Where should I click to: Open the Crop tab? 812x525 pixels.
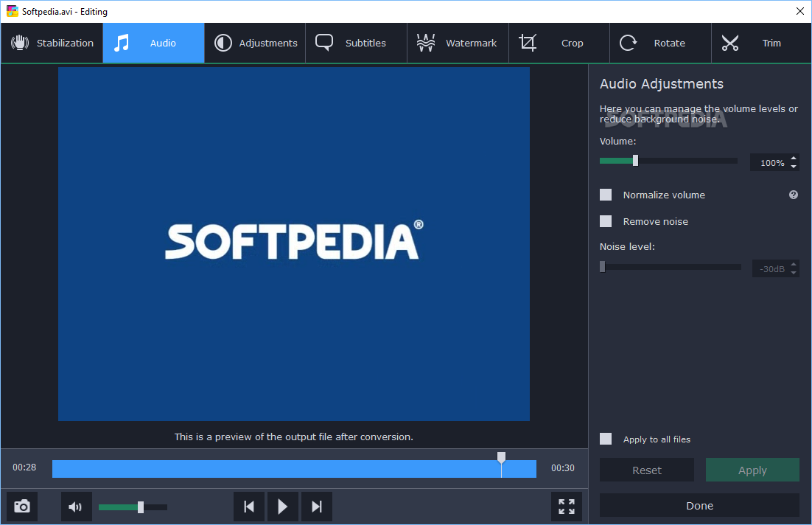click(x=559, y=43)
